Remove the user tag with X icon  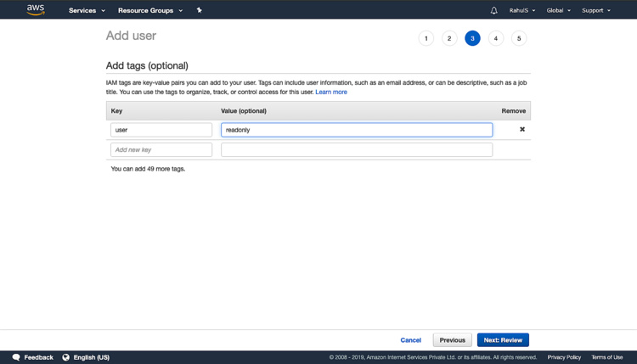pos(522,130)
